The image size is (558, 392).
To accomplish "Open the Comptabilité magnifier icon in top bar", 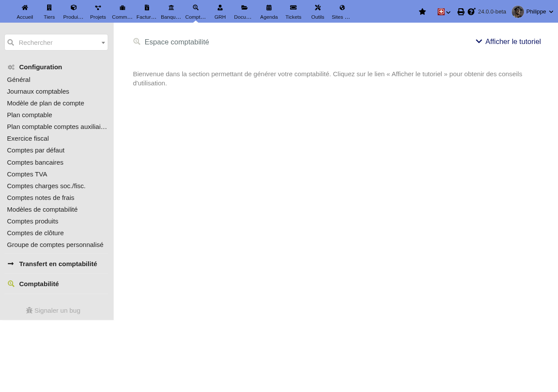I will [196, 7].
